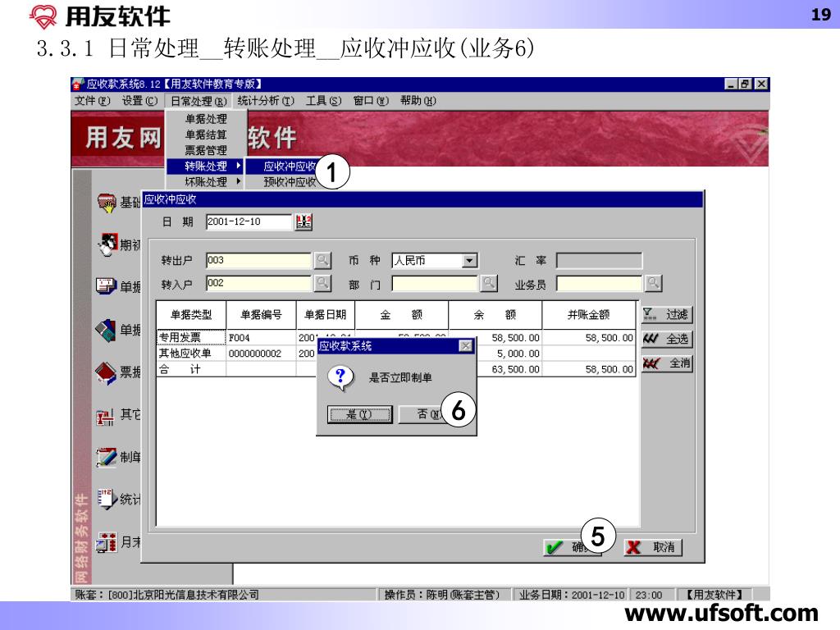Open lookup icon beside 业务员 field
This screenshot has width=840, height=630.
[x=654, y=283]
